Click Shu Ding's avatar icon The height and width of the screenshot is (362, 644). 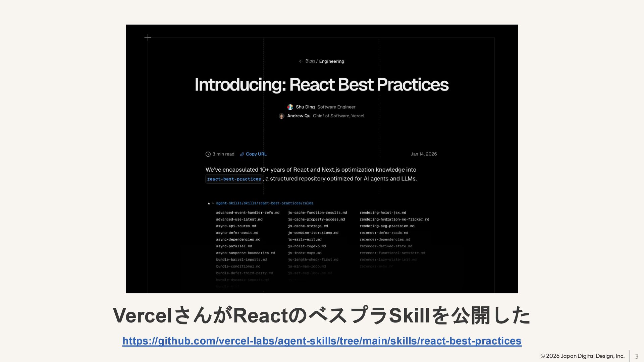[290, 107]
